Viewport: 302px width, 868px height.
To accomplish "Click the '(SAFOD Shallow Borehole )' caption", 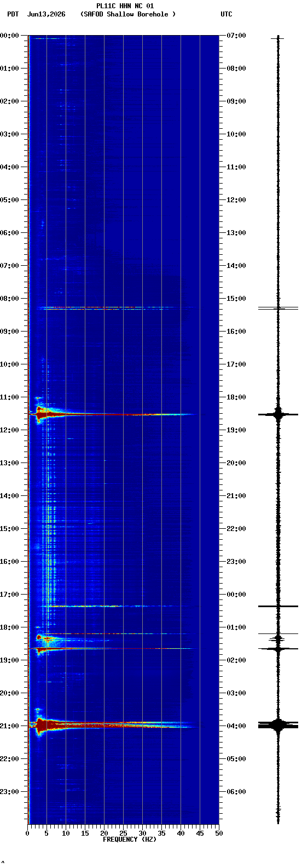I will 128,14.
